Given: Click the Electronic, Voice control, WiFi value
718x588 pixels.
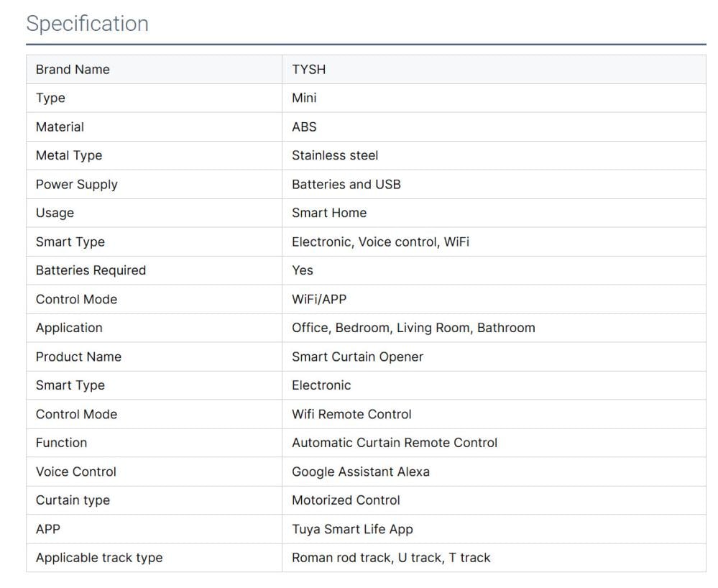Looking at the screenshot, I should click(380, 242).
